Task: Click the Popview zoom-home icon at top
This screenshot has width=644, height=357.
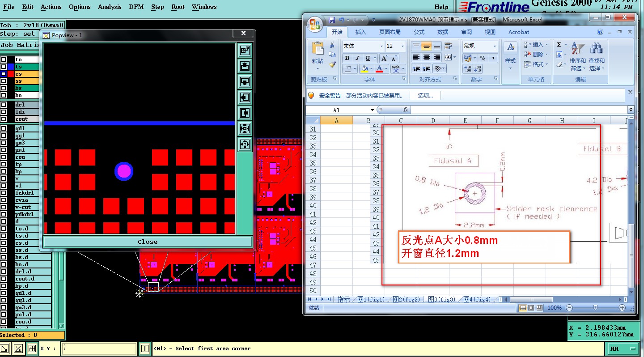Action: [245, 51]
